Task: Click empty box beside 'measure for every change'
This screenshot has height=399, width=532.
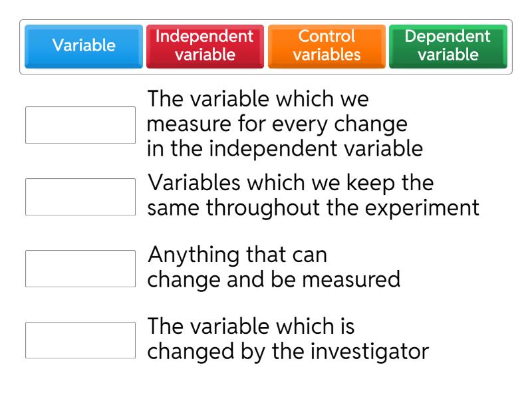Action: pos(80,125)
